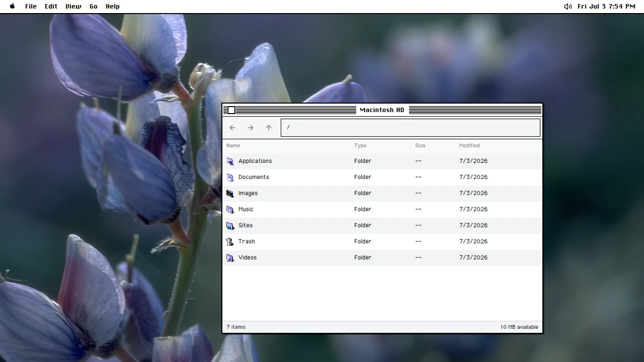Click the forward arrow button
Screen dimensions: 644x362
click(251, 128)
